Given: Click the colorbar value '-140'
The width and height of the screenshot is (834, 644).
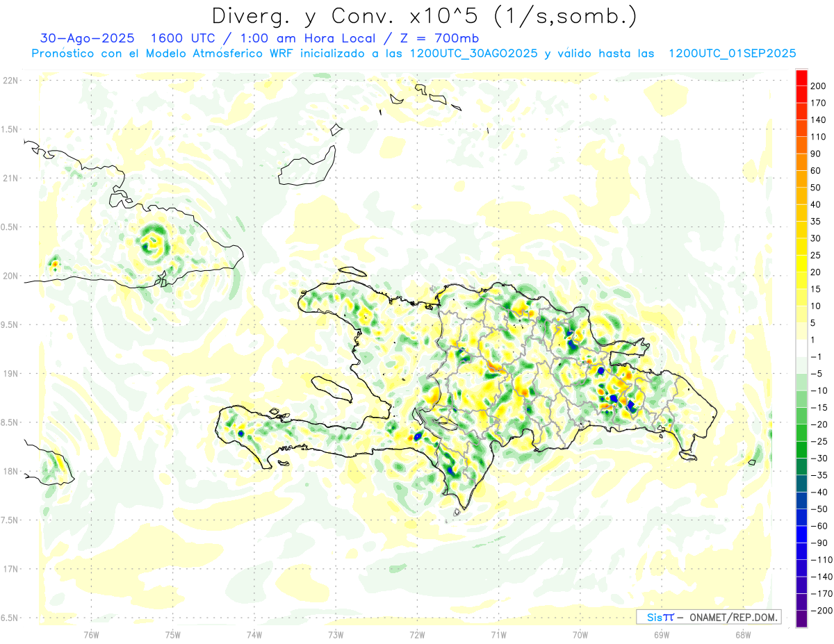Looking at the screenshot, I should pyautogui.click(x=822, y=577).
